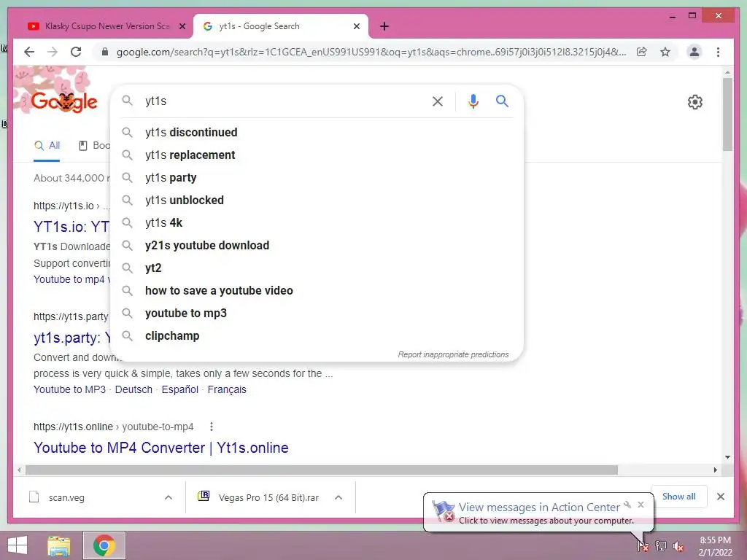Viewport: 747px width, 560px height.
Task: Choose suggestion yt2
Action: (317, 268)
